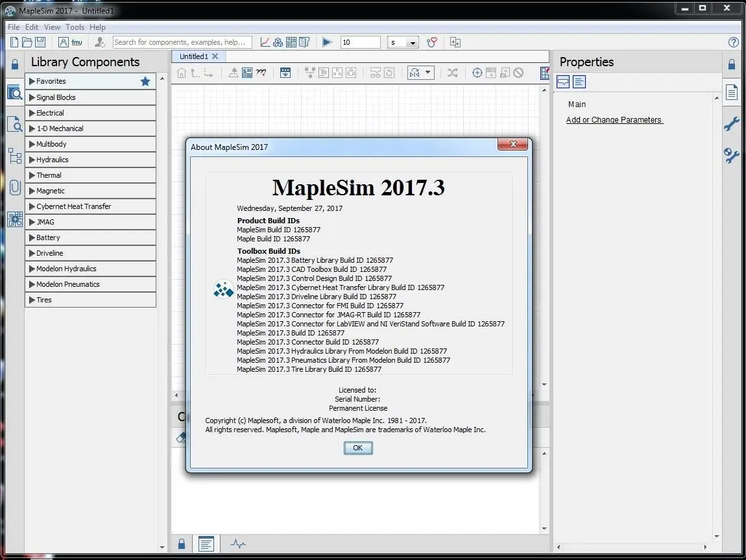Open the plot results graph icon
Image resolution: width=746 pixels, height=560 pixels.
(x=265, y=42)
